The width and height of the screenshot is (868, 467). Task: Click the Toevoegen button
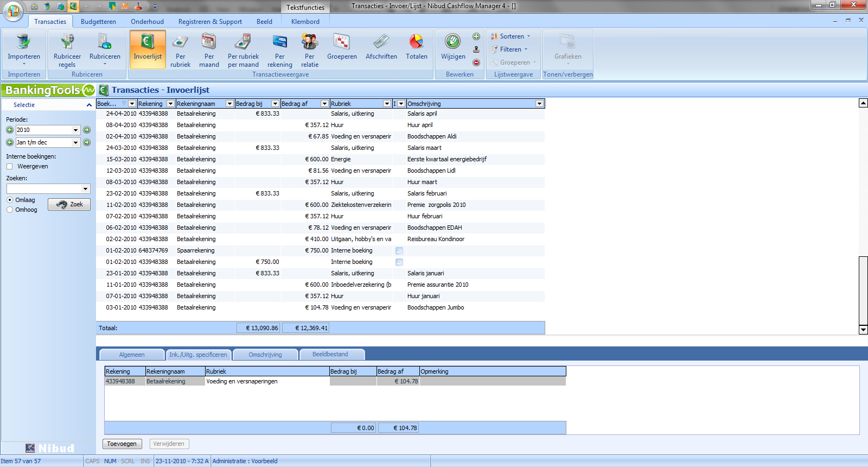click(x=122, y=444)
